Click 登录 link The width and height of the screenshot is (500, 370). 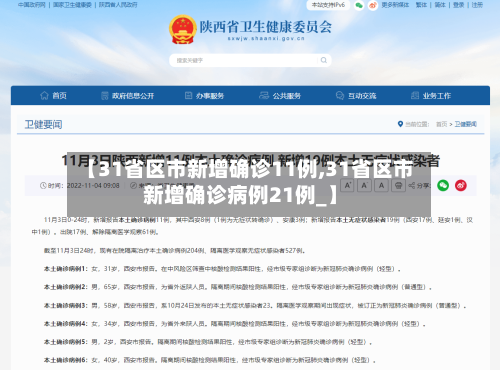click(x=459, y=5)
